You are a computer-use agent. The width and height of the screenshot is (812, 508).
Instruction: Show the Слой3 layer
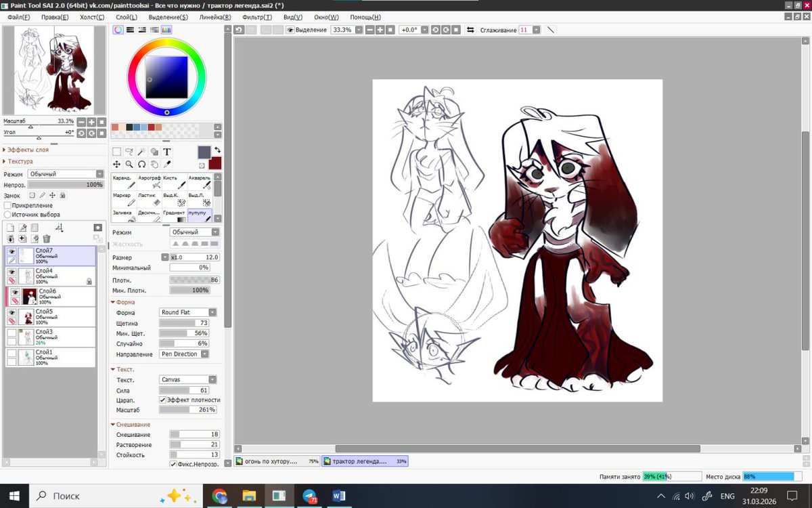[12, 333]
